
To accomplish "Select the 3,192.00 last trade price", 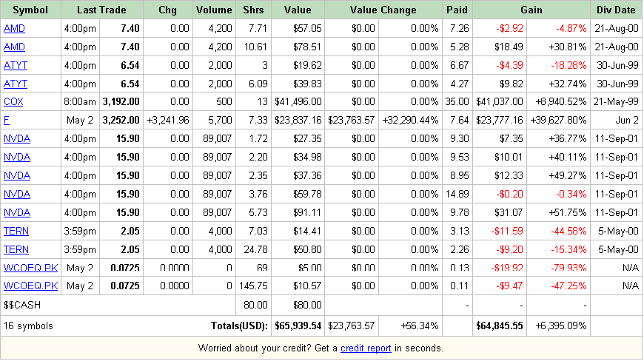I will (x=121, y=101).
